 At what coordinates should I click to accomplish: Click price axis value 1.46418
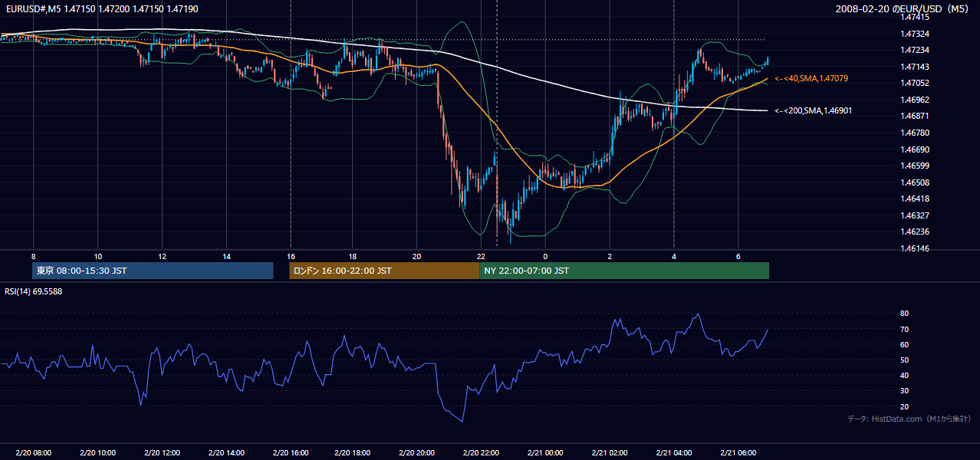[x=916, y=199]
